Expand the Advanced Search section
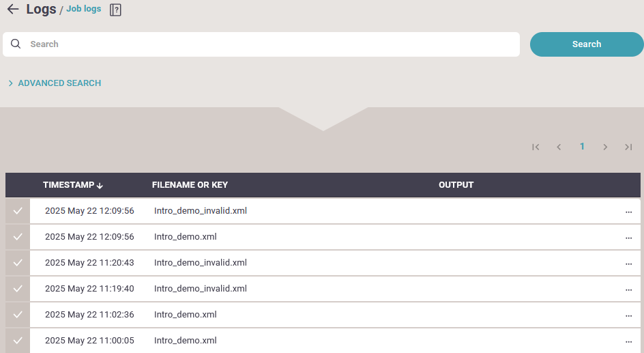This screenshot has height=353, width=644. (55, 83)
